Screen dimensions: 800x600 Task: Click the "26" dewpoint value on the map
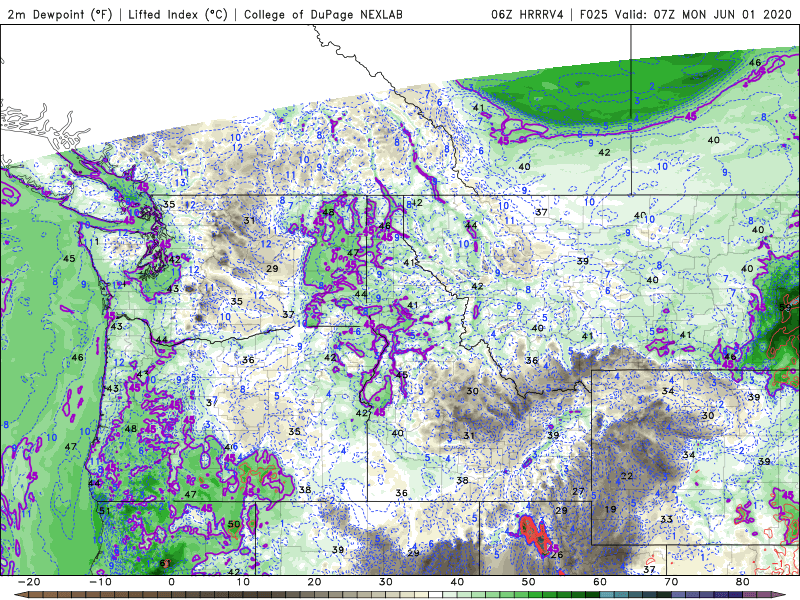coord(557,555)
